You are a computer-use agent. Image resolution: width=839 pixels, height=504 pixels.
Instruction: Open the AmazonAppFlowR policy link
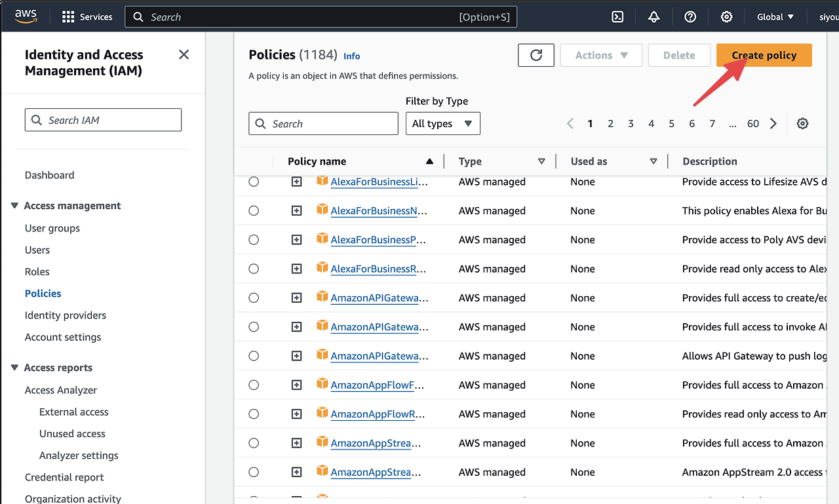click(x=378, y=414)
